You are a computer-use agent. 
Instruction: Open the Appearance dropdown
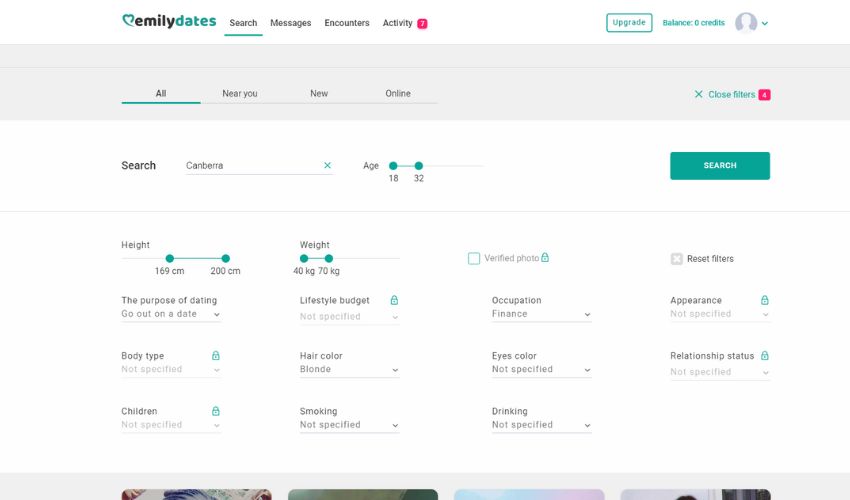[x=720, y=314]
